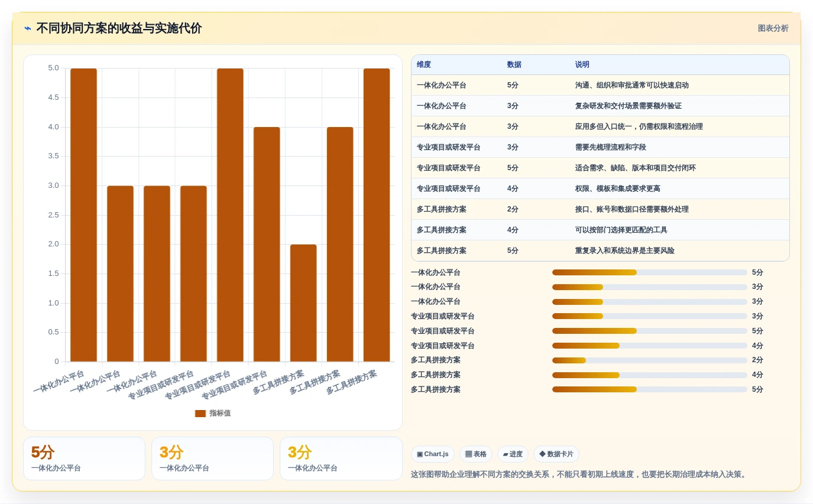Viewport: 813px width, 504px height.
Task: Click the 进度 chip
Action: (x=513, y=454)
